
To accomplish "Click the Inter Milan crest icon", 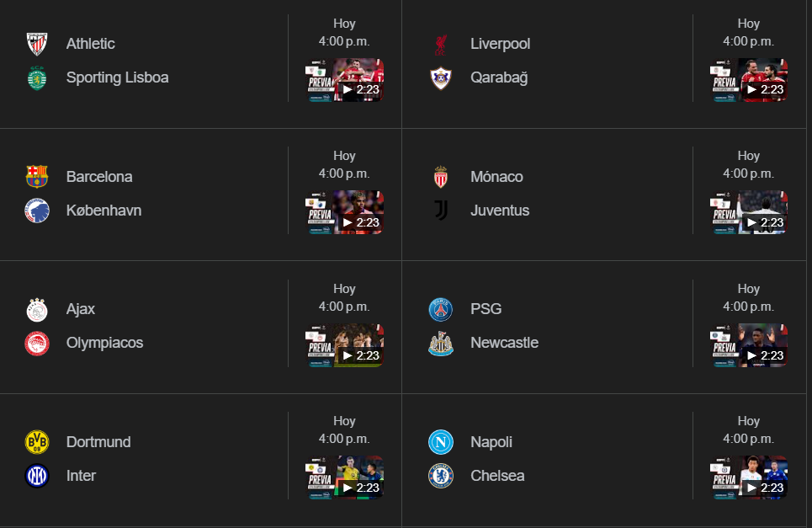I will pyautogui.click(x=37, y=476).
